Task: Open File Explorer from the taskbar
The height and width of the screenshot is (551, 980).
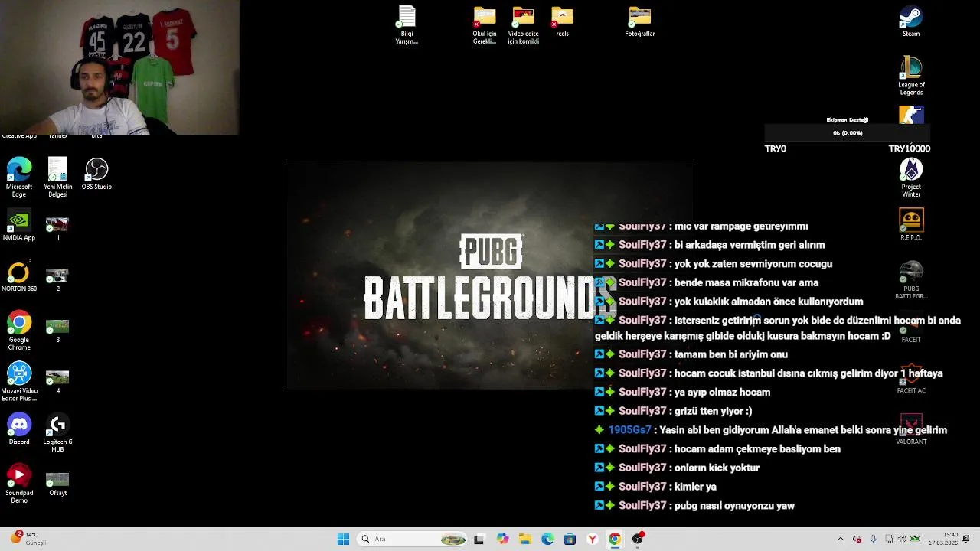Action: click(524, 539)
